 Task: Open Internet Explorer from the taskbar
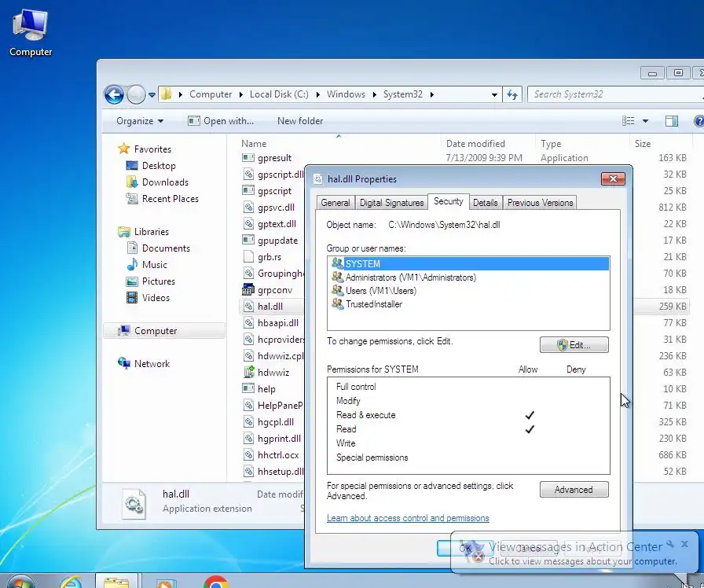click(x=71, y=582)
